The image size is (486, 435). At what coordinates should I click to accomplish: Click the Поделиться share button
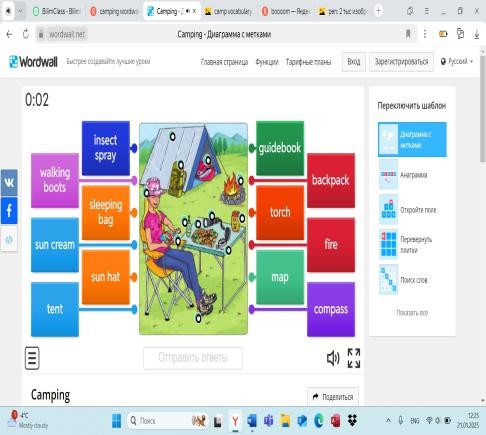point(333,397)
